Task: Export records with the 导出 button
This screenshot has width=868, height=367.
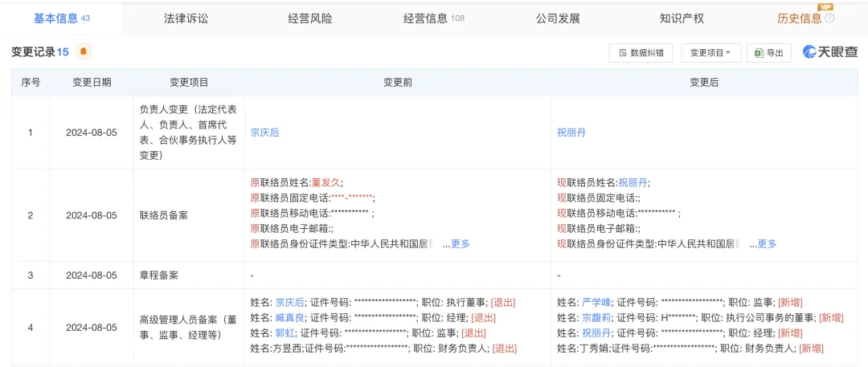Action: click(x=768, y=53)
